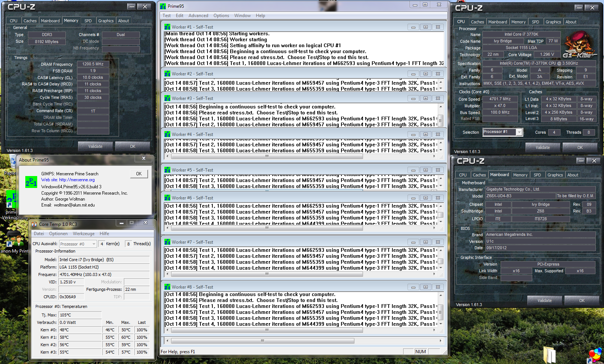
Task: Click the DRAM Frequency 1200.5 MHz value
Action: click(93, 64)
